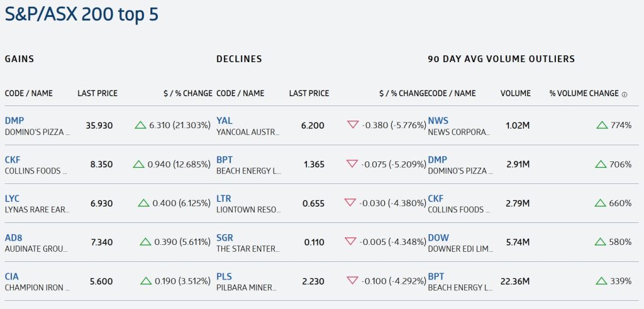
Task: Click green triangle beside CKF 0.940 change
Action: click(139, 164)
